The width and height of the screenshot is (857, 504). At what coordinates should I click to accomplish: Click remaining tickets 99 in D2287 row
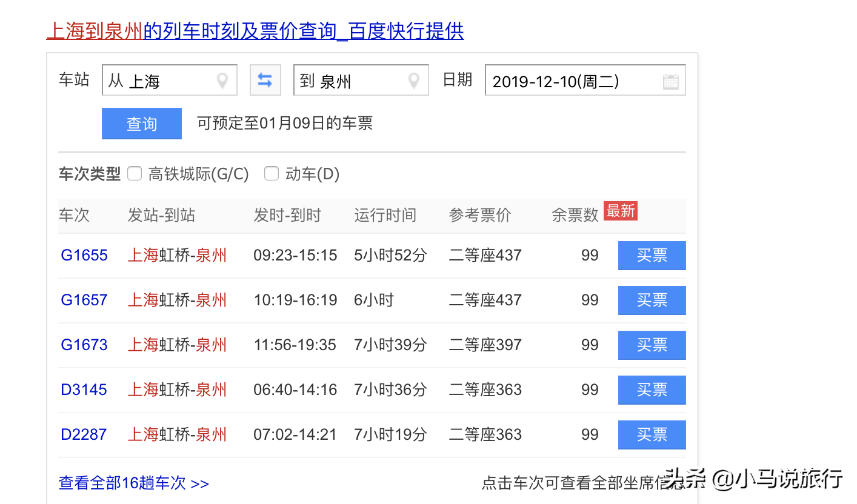click(590, 434)
